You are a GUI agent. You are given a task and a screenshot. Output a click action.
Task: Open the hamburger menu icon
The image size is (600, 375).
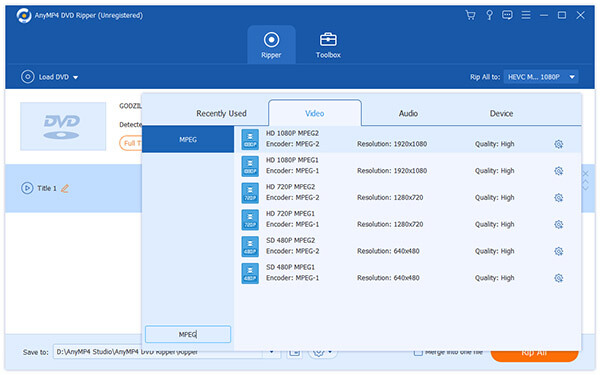pyautogui.click(x=526, y=15)
